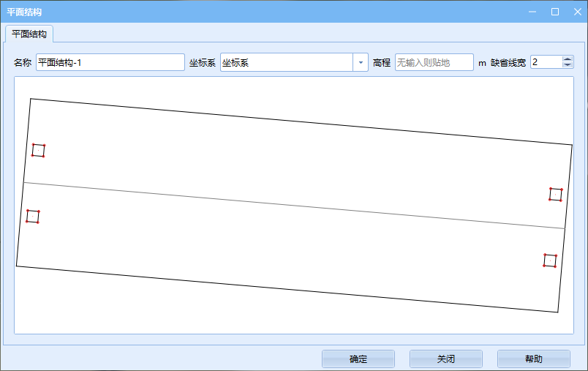Screen dimensions: 588x371
Task: Minimize the 平面结构 dialog window
Action: coord(534,12)
